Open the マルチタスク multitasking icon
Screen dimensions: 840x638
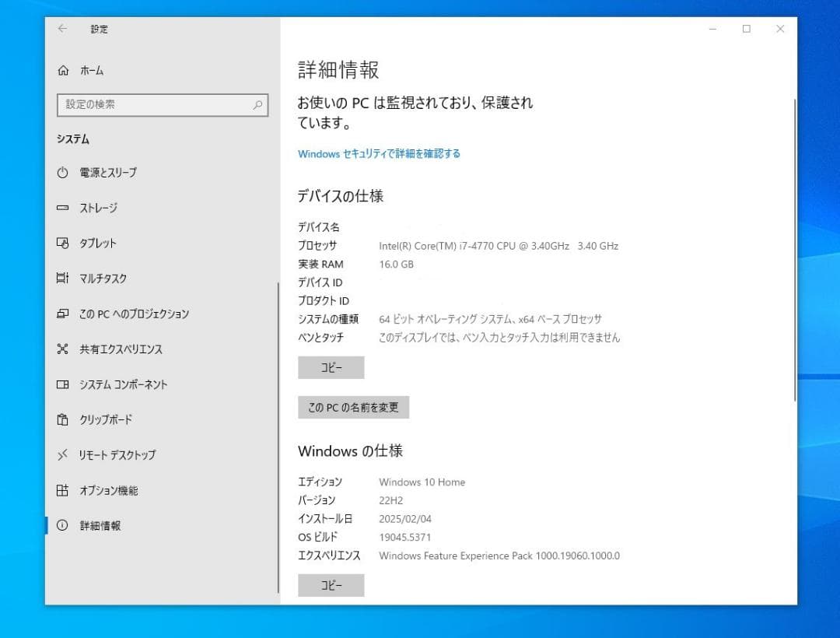tap(63, 278)
